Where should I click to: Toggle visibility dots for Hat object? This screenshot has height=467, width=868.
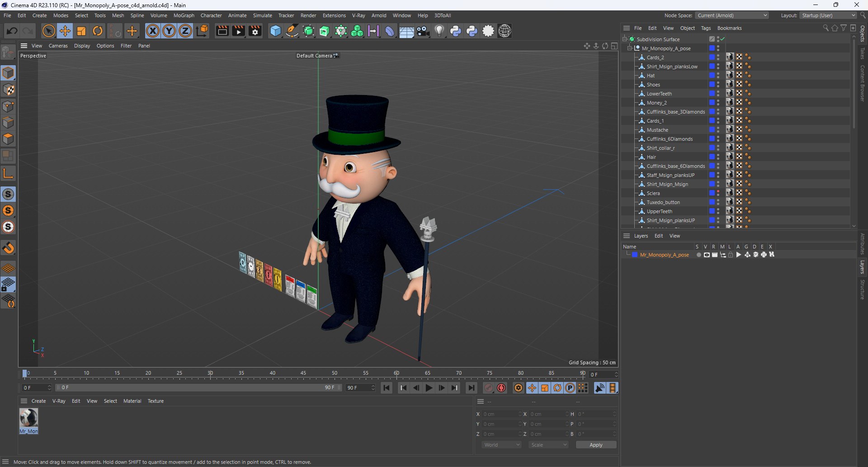[x=718, y=75]
